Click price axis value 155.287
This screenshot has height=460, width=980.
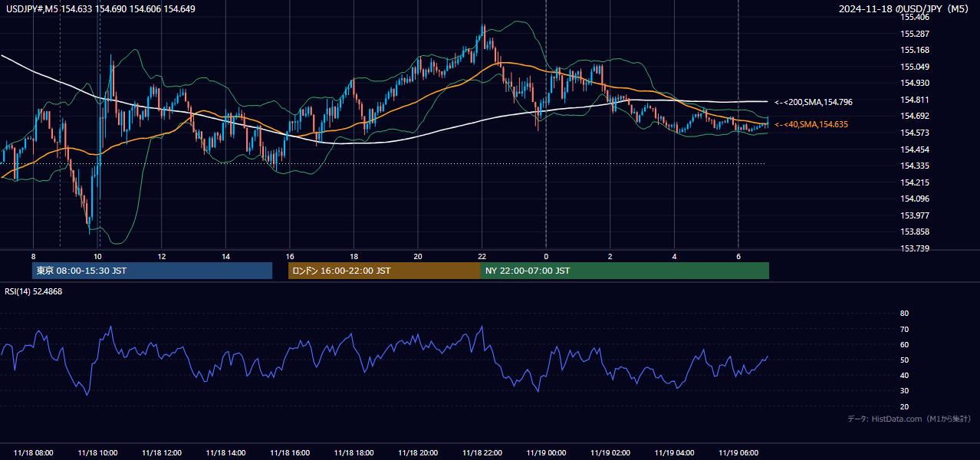pos(915,34)
